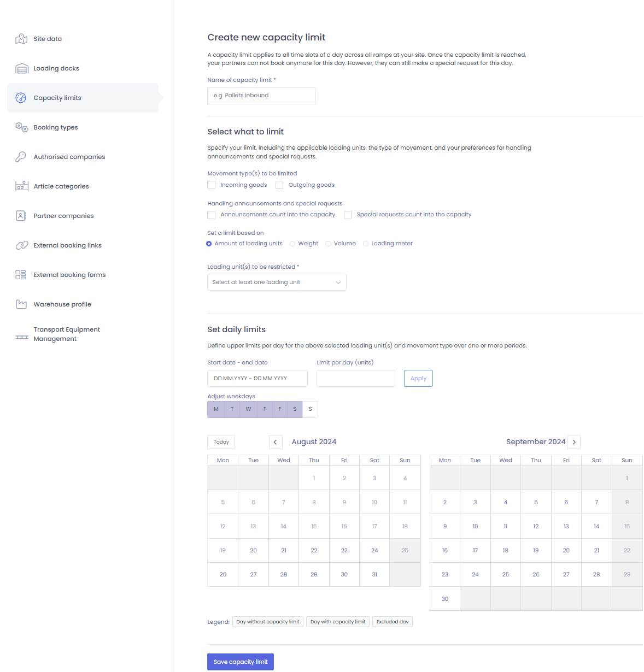Click the Article categories shelf icon
The image size is (644, 672).
21,186
